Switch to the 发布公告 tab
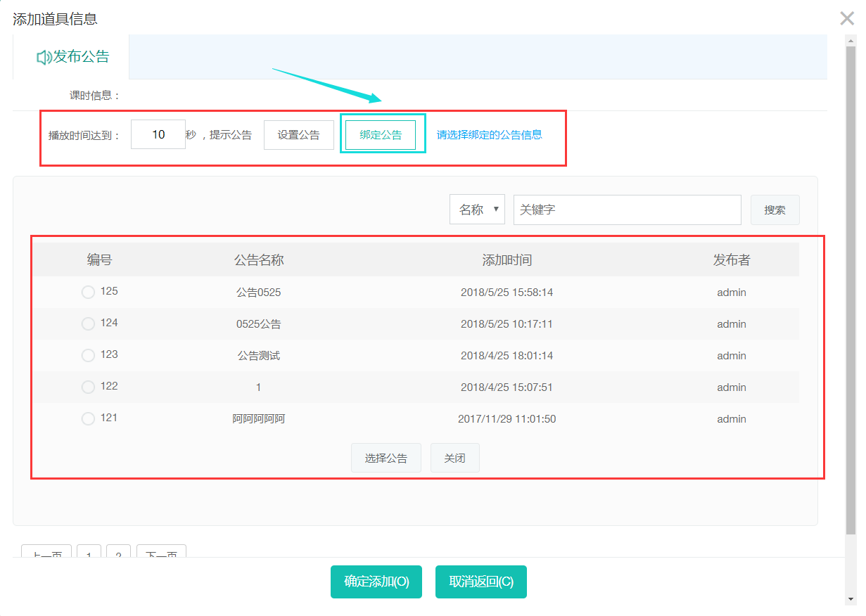Image resolution: width=866 pixels, height=616 pixels. click(72, 57)
